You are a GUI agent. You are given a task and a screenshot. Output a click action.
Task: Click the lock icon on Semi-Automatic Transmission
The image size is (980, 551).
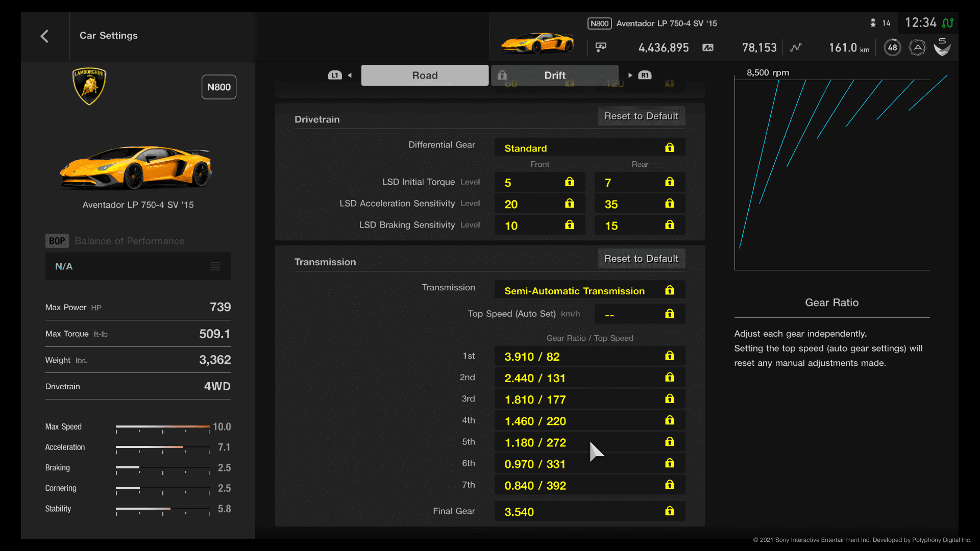(670, 290)
